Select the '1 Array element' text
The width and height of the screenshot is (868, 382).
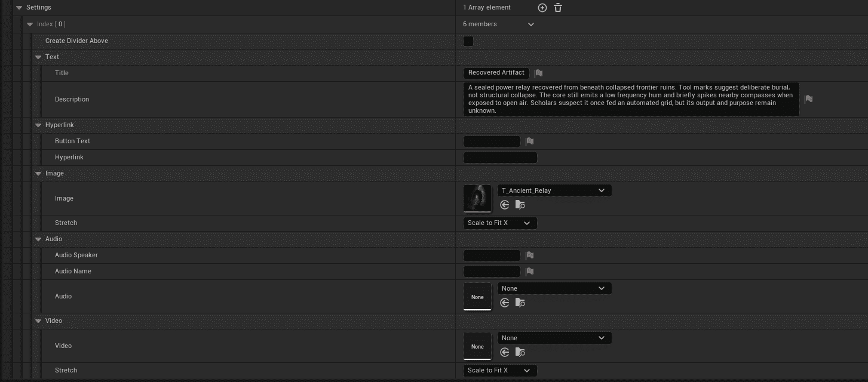[487, 8]
